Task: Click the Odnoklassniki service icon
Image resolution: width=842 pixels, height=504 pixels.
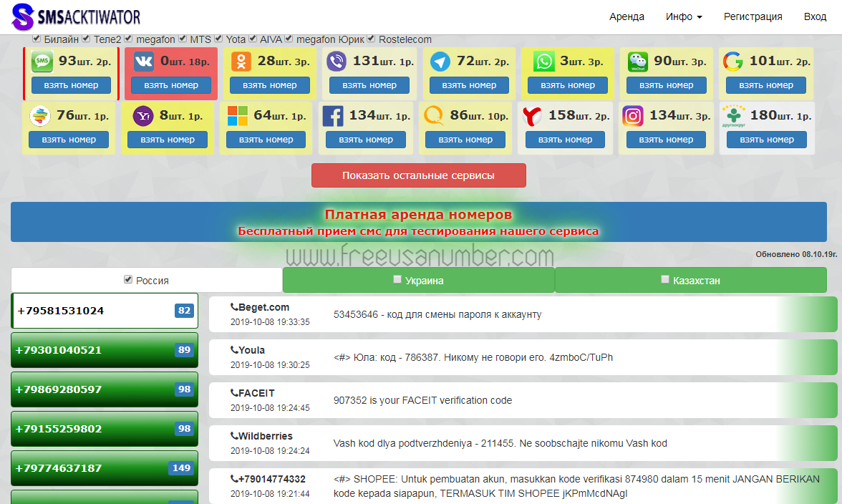Action: point(241,61)
